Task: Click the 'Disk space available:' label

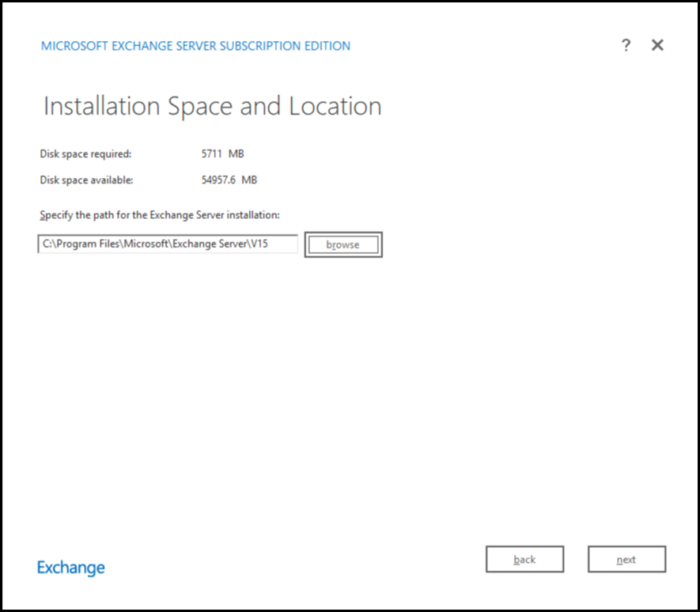Action: (86, 180)
